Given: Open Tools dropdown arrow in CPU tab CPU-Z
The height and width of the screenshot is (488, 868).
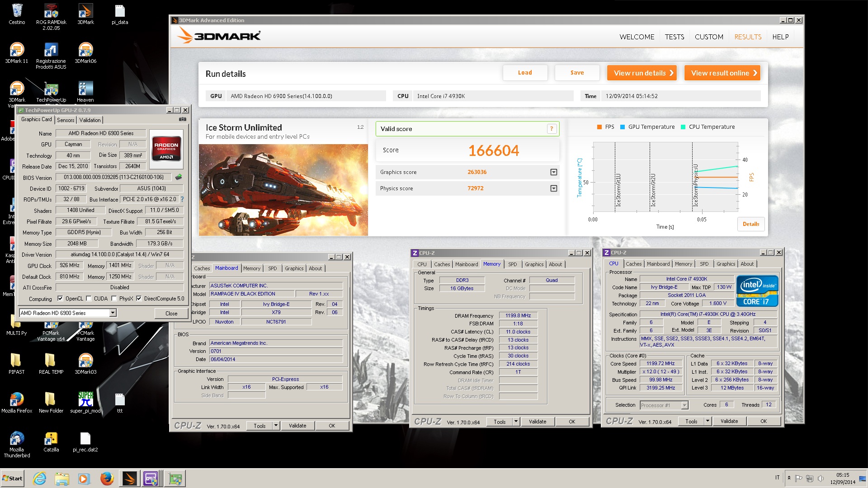Looking at the screenshot, I should coord(708,421).
